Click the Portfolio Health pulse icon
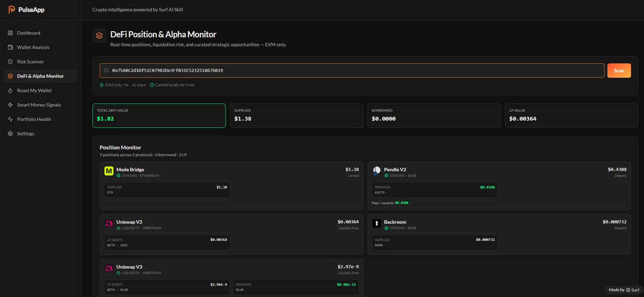 pos(10,119)
